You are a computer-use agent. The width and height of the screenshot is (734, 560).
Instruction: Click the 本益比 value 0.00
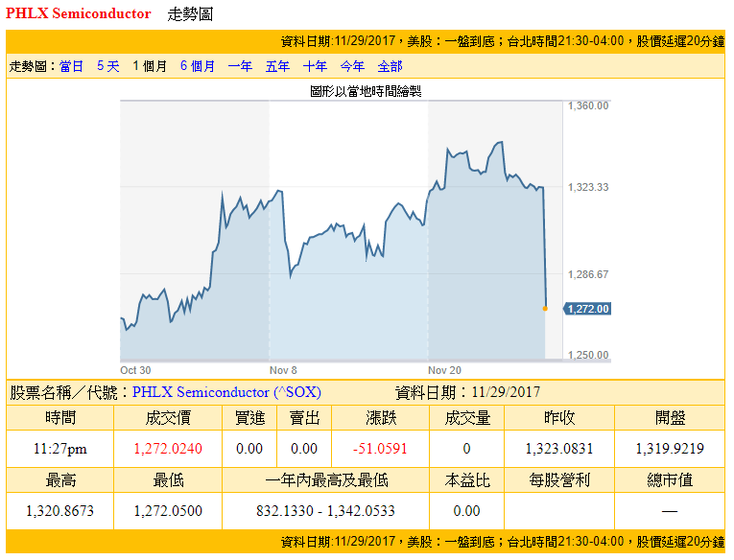point(466,511)
